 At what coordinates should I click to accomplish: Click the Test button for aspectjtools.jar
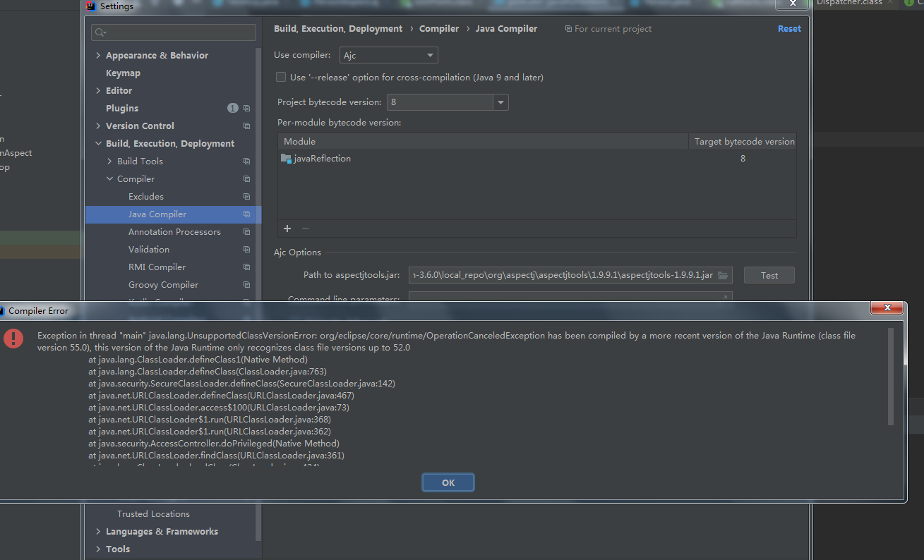[x=769, y=275]
